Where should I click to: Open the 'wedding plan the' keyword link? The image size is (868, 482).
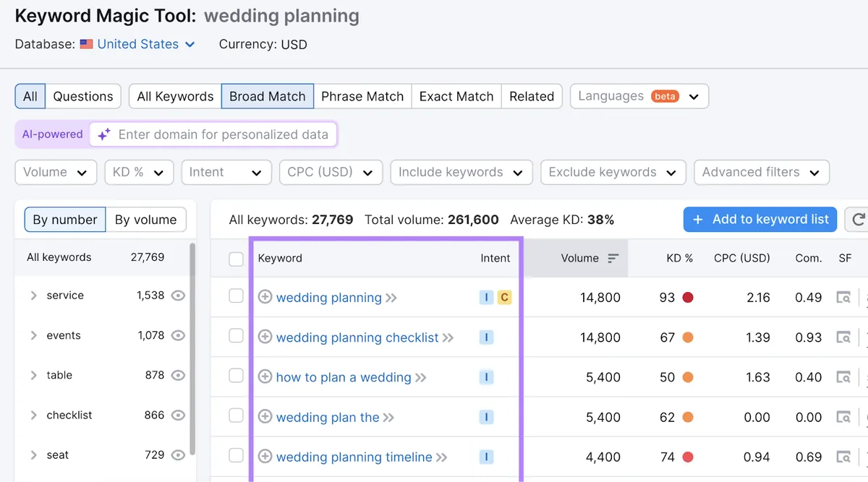[328, 417]
